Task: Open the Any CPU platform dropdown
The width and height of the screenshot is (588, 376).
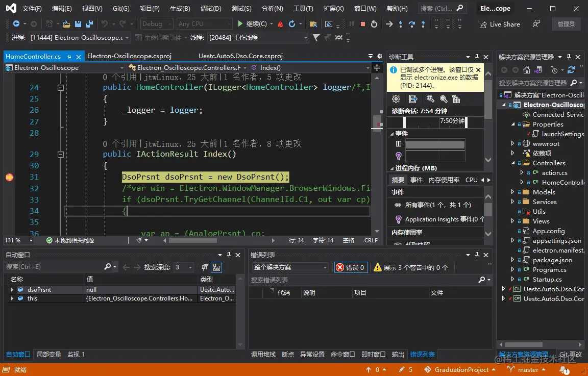Action: (x=204, y=23)
